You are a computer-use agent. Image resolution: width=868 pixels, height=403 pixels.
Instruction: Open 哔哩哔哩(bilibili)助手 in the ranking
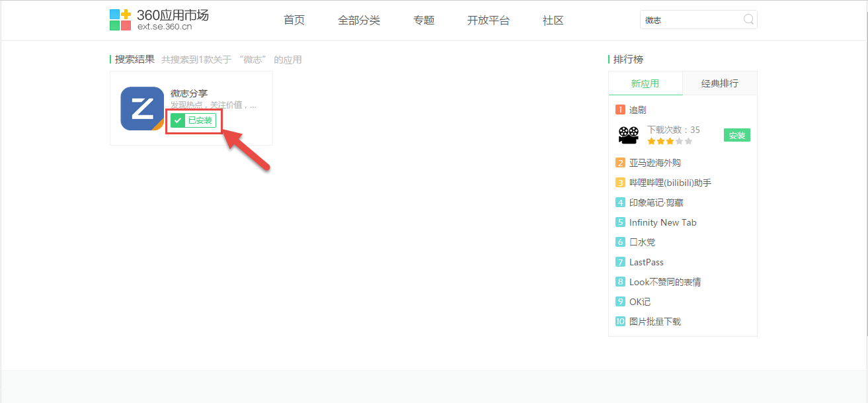(x=670, y=183)
